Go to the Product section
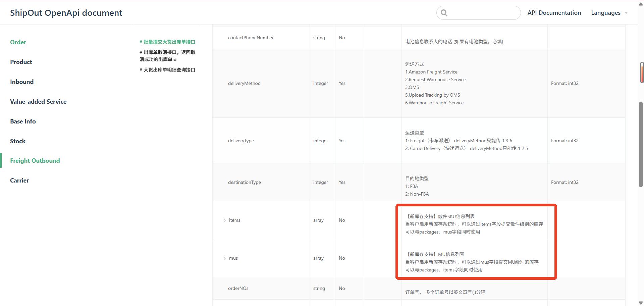This screenshot has height=306, width=644. pyautogui.click(x=21, y=62)
